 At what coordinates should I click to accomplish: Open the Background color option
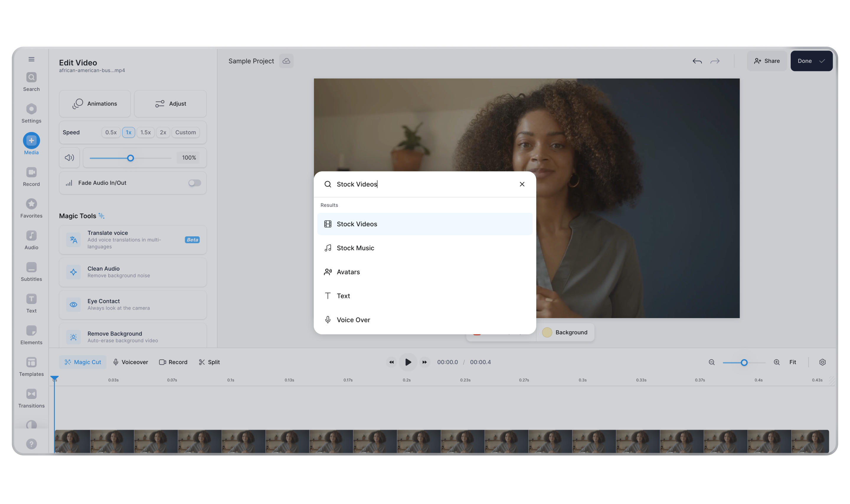coord(565,333)
